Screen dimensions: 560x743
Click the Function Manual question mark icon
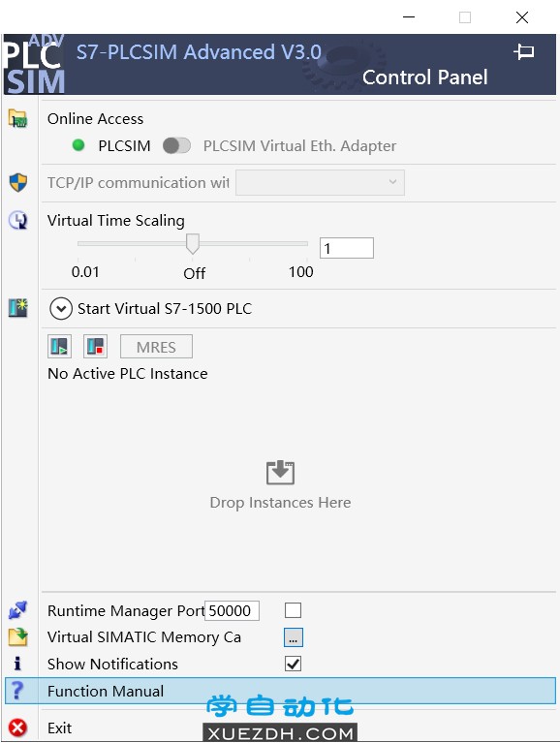(17, 691)
